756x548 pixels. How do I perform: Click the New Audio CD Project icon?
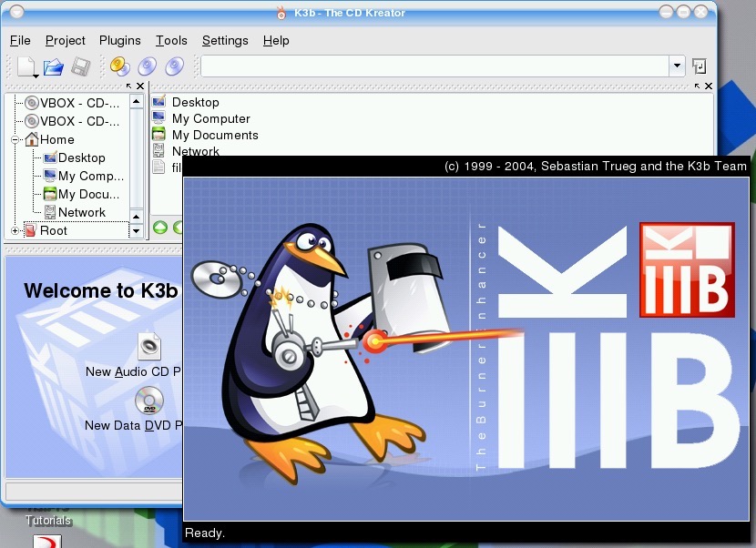click(x=149, y=346)
